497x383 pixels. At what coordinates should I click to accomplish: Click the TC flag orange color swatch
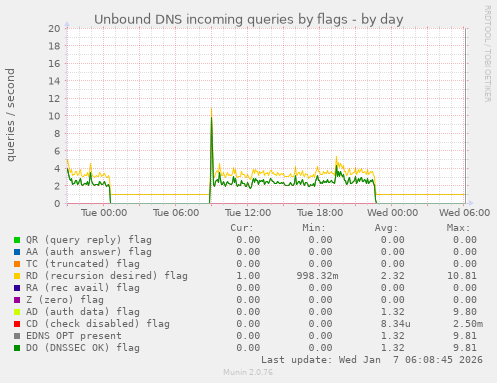pyautogui.click(x=17, y=264)
